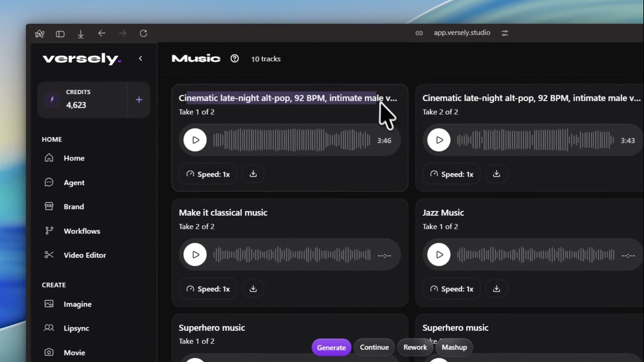Select the Rework mode button
Viewport: 644px width, 362px height.
[x=415, y=347]
